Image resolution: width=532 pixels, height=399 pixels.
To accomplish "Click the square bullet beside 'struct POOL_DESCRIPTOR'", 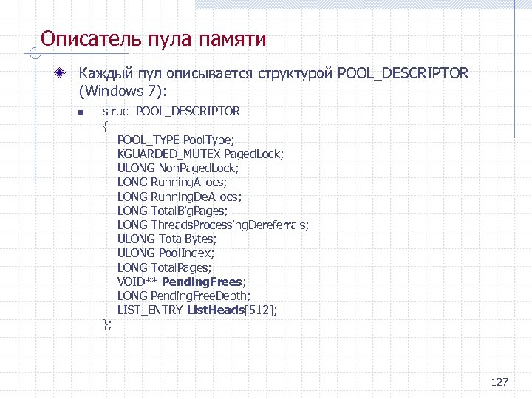I will pyautogui.click(x=81, y=112).
